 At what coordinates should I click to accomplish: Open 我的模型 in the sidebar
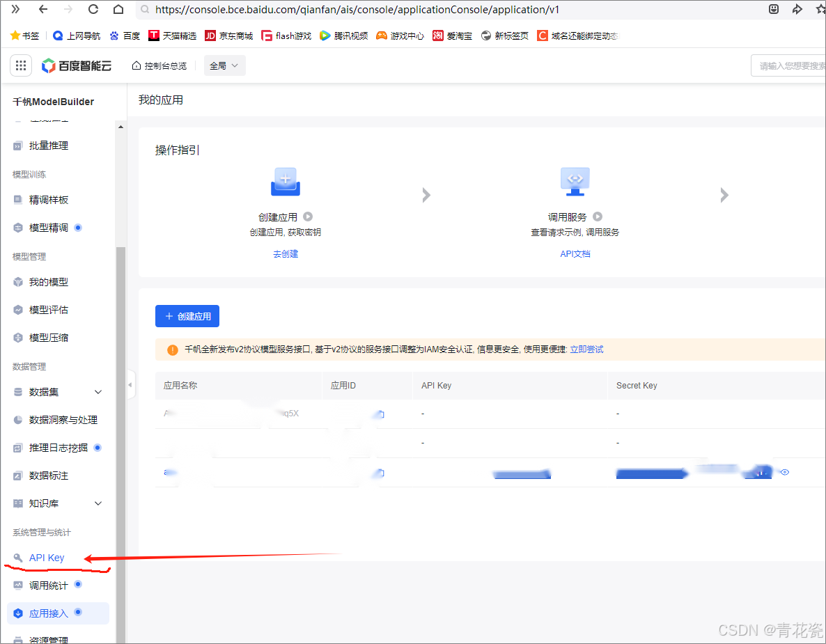pos(49,282)
